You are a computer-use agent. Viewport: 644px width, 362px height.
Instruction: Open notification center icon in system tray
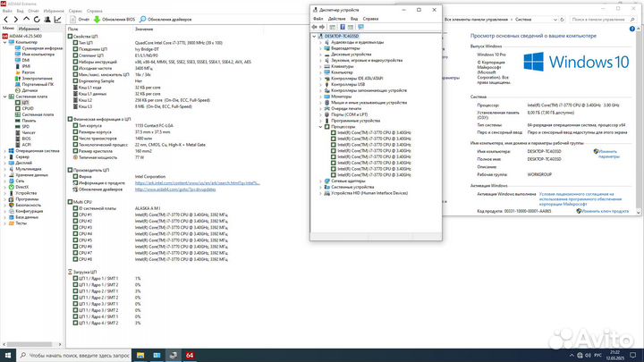[633, 355]
